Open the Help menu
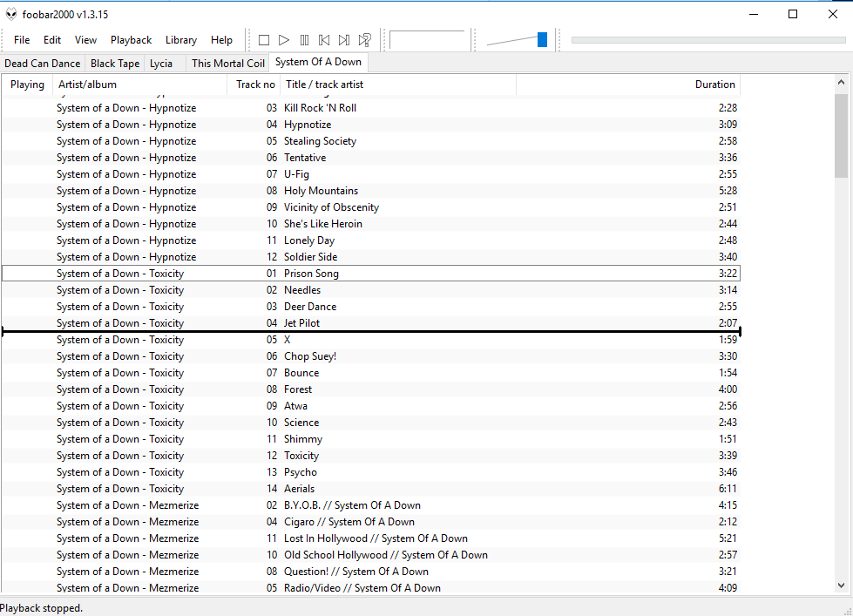Image resolution: width=853 pixels, height=616 pixels. pos(221,40)
